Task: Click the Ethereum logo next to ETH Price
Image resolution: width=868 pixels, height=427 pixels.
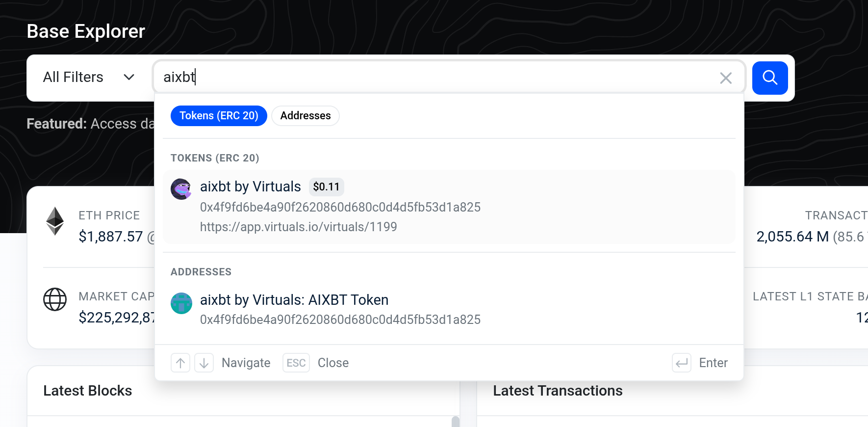Action: coord(55,221)
